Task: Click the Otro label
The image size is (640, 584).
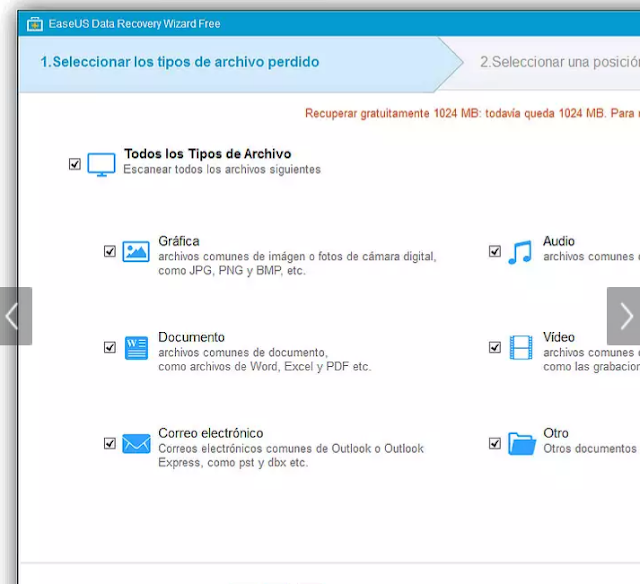Action: pos(556,433)
